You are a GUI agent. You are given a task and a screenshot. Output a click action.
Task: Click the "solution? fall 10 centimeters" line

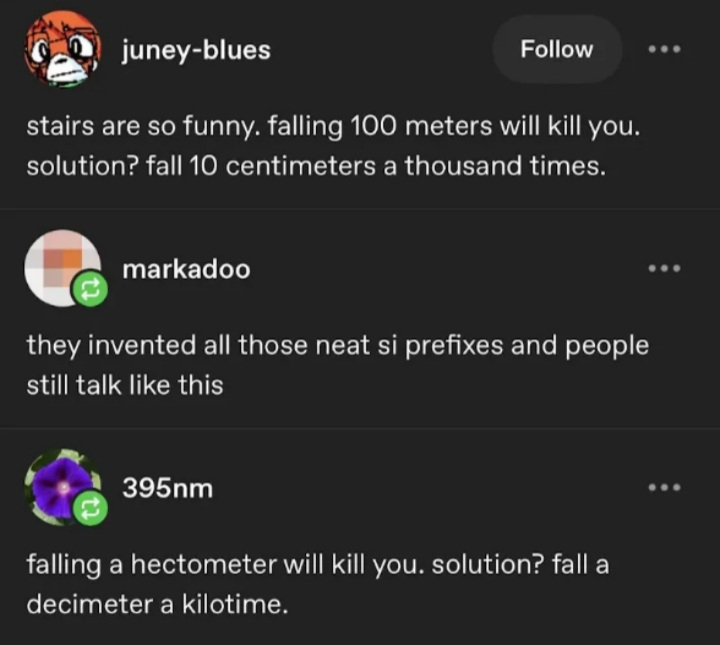[x=316, y=165]
